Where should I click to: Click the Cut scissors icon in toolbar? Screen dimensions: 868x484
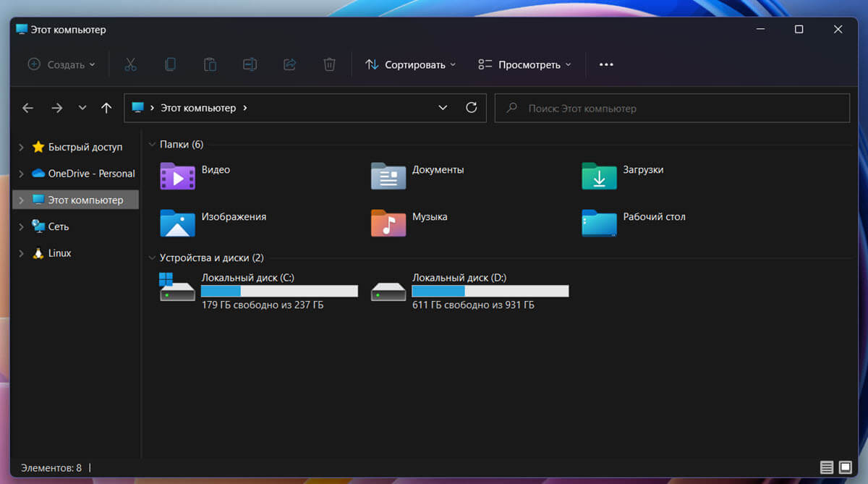(x=130, y=64)
